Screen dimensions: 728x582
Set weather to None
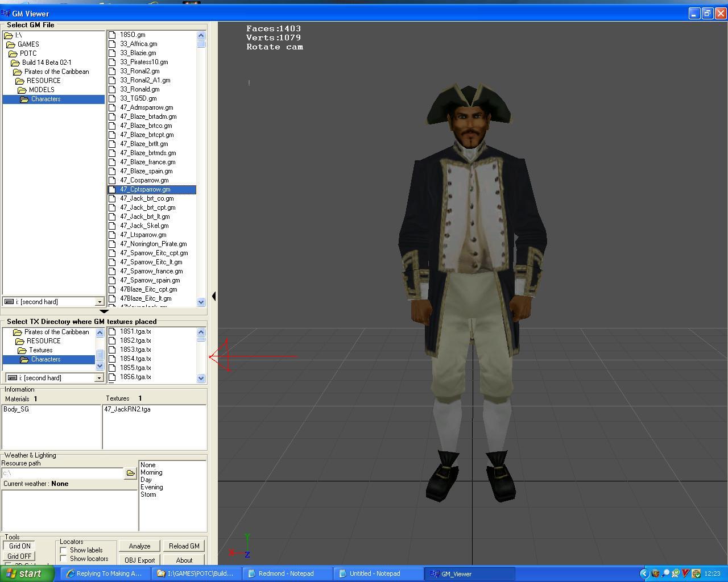point(148,465)
